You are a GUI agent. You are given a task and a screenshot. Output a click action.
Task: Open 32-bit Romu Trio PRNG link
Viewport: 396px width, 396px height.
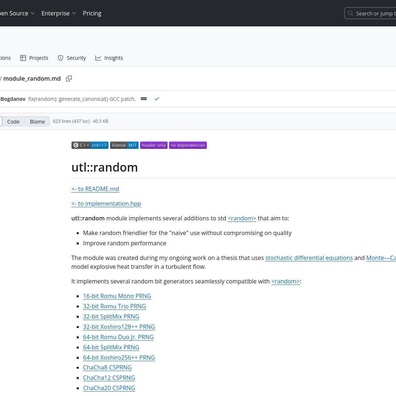[x=114, y=306]
